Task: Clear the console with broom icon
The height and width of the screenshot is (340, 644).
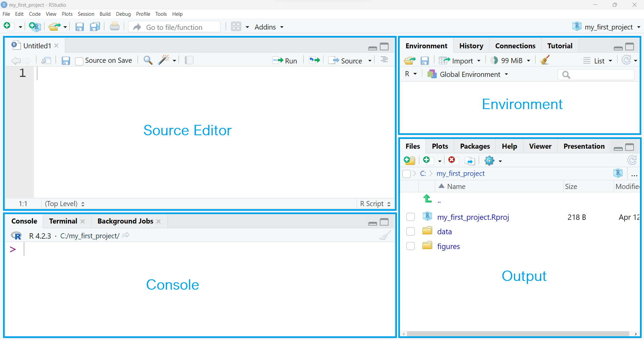Action: coord(385,236)
